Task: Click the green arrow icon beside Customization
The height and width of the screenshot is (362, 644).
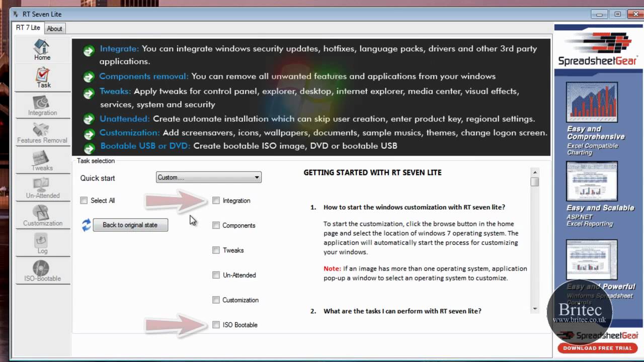Action: [89, 134]
